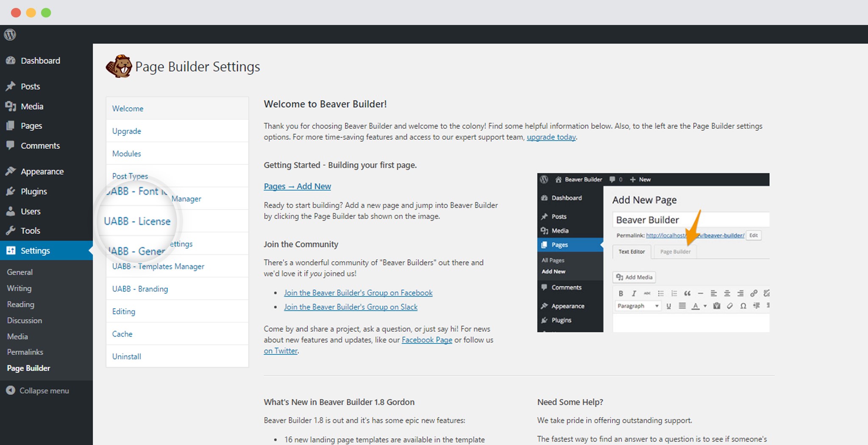Click the Appearance brush icon

coord(11,171)
